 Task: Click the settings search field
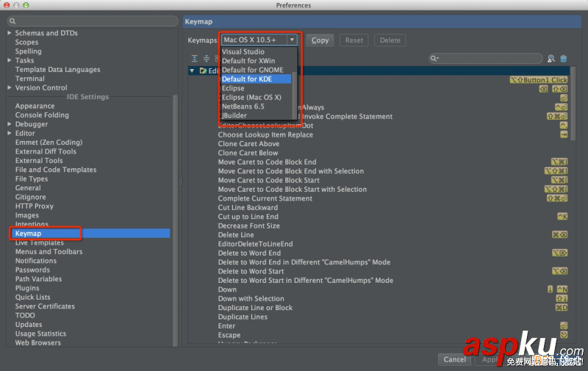(x=93, y=21)
